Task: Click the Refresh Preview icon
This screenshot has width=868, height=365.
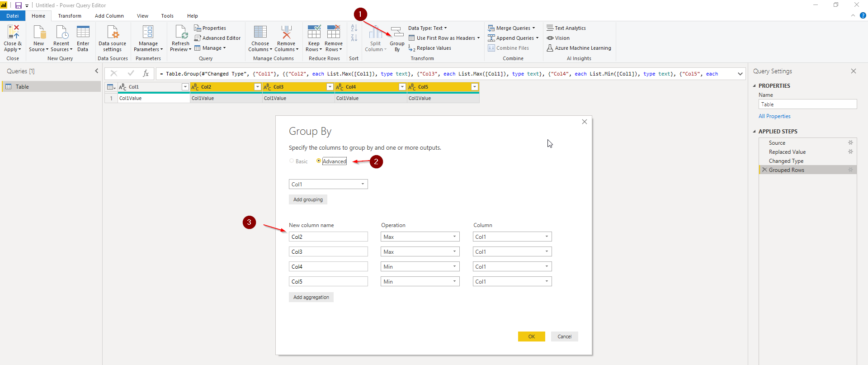Action: click(x=181, y=32)
